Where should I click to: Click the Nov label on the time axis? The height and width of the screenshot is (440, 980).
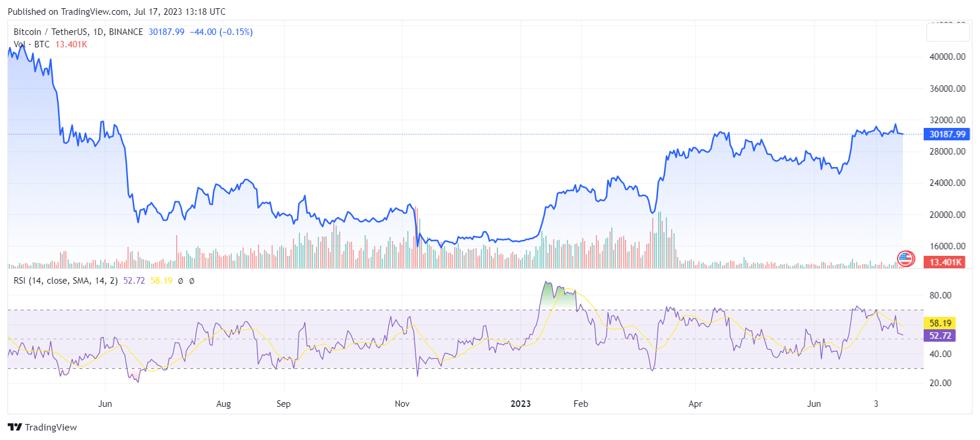(x=402, y=404)
